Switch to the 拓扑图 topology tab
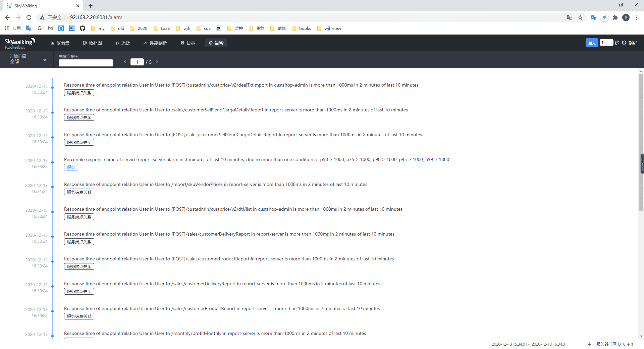 point(92,43)
